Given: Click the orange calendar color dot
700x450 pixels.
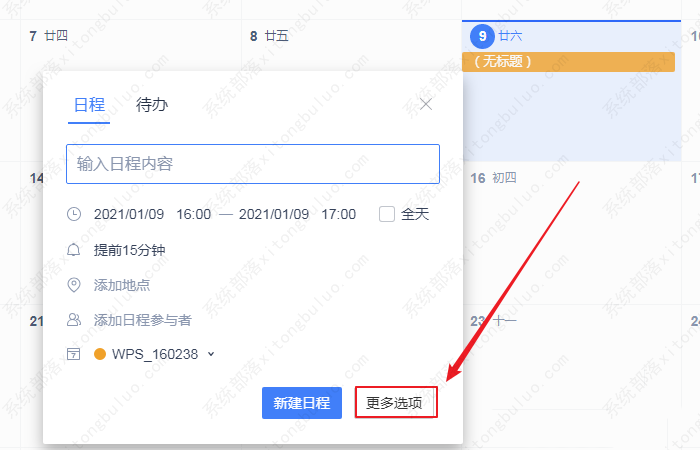Looking at the screenshot, I should point(100,354).
